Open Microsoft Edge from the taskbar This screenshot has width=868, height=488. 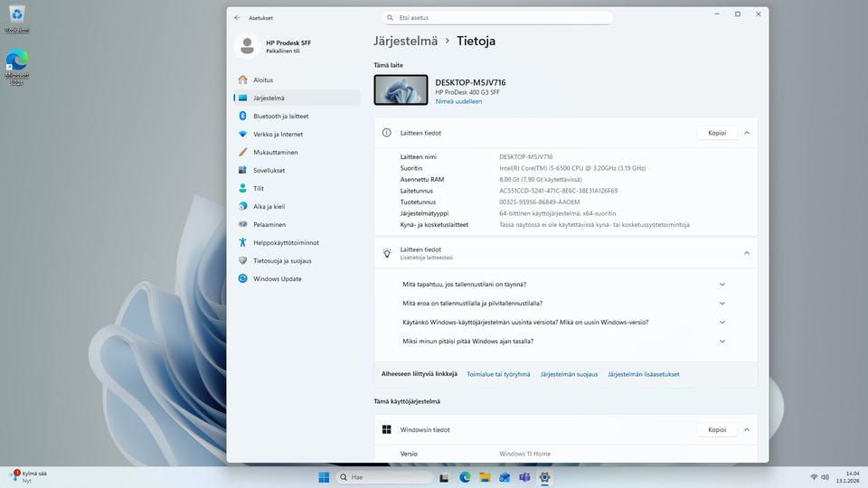coord(465,477)
